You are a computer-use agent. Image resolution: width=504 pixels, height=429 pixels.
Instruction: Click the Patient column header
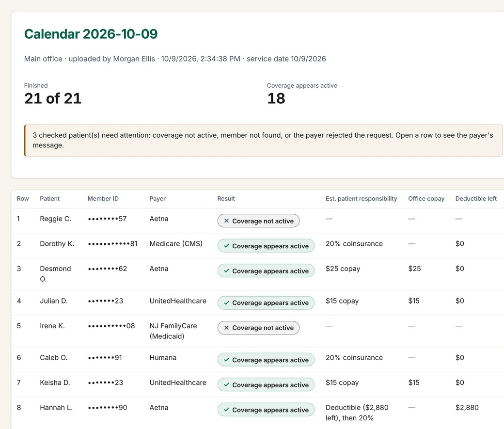tap(50, 199)
